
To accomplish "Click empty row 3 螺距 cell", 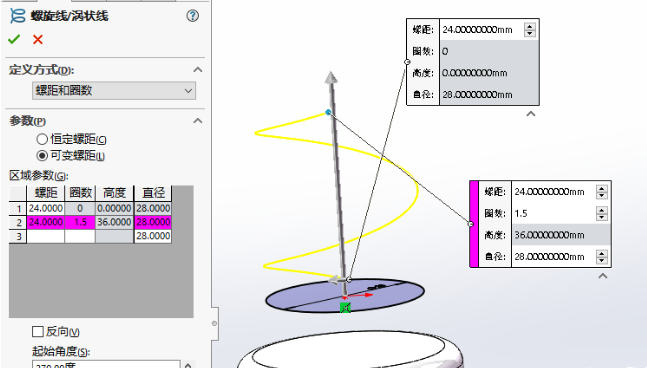I will coord(45,236).
